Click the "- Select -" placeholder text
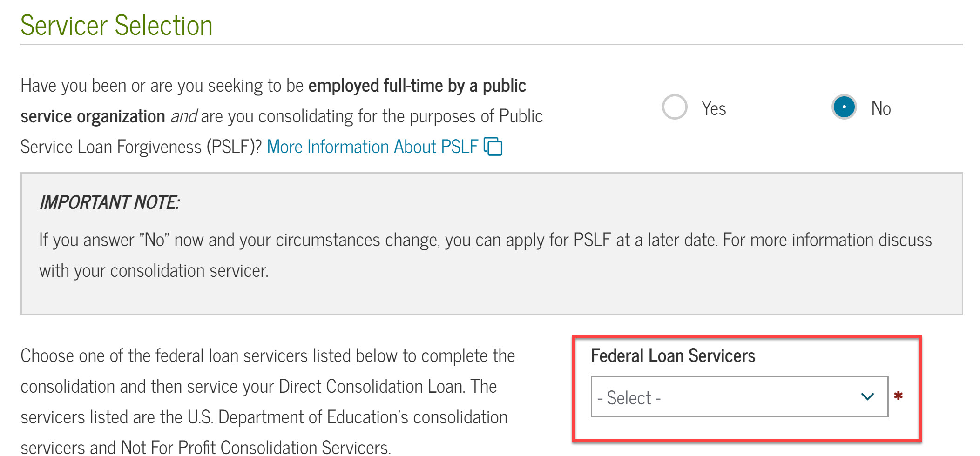980x456 pixels. click(629, 398)
